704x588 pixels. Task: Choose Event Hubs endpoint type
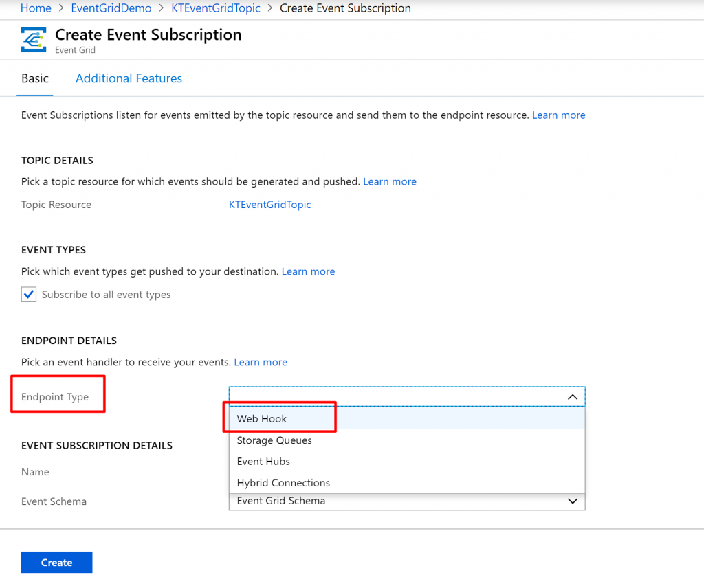tap(407, 462)
